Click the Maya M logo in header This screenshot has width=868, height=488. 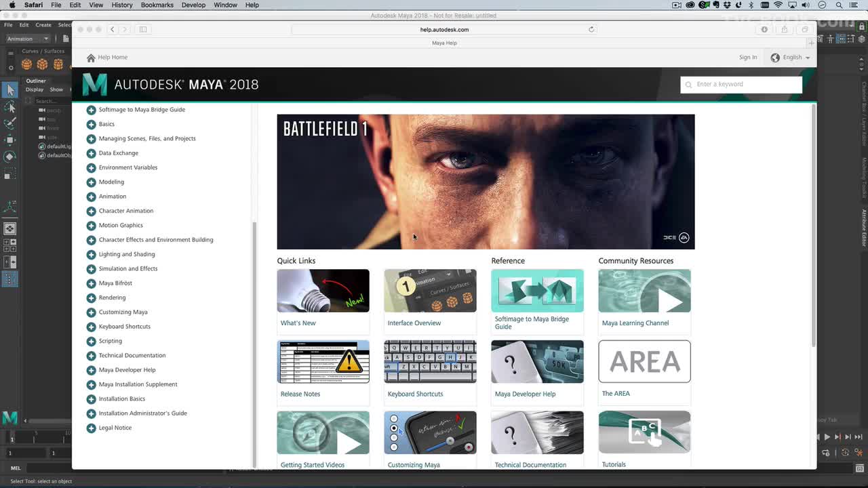click(x=95, y=85)
